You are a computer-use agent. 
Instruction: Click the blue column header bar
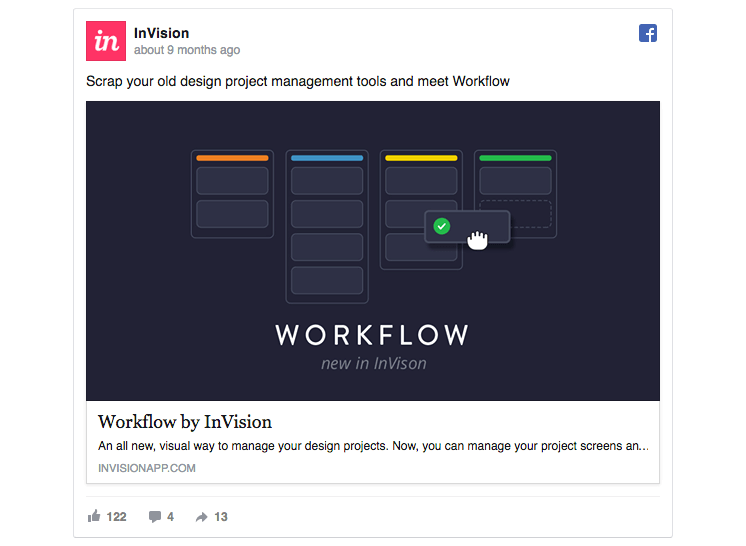[327, 158]
